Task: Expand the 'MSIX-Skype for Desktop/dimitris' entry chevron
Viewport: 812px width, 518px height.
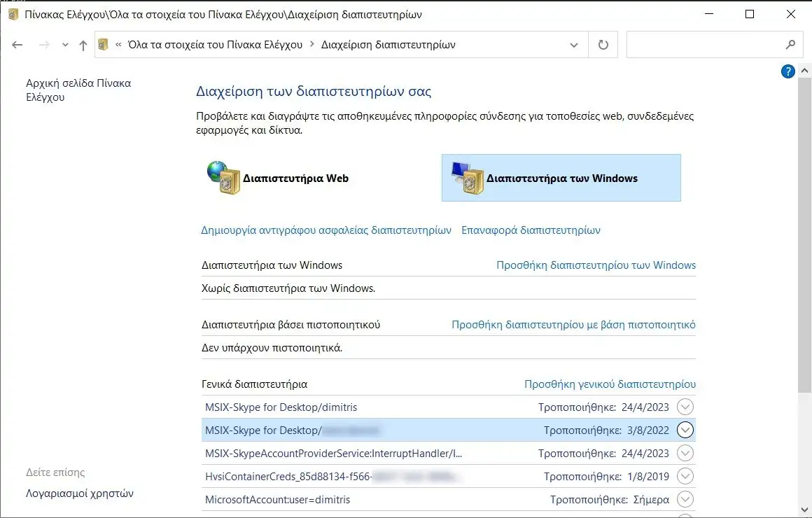Action: (685, 407)
